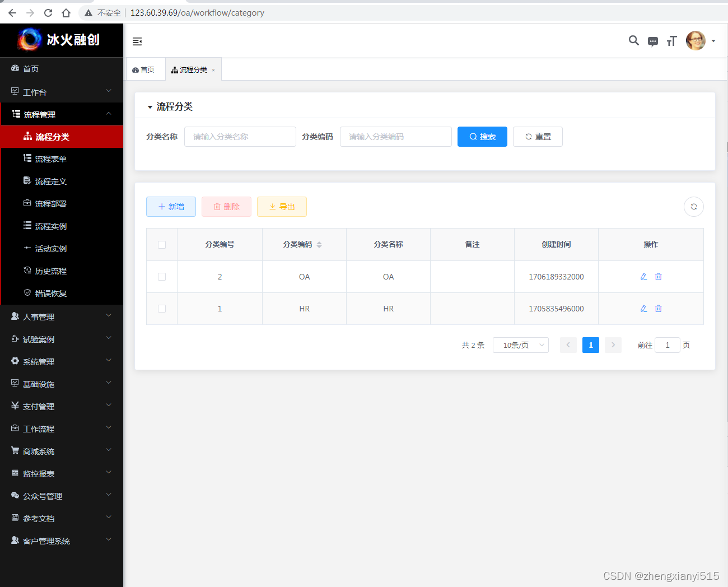Refresh the table with circular refresh icon

(694, 207)
